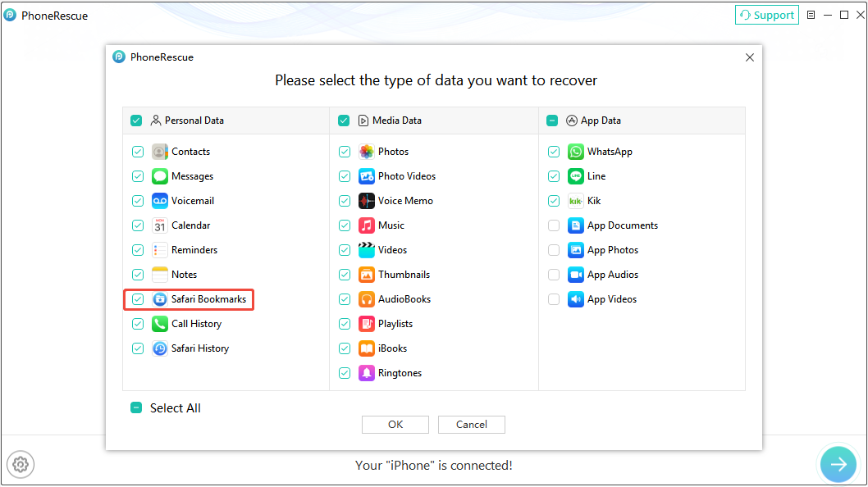868x487 pixels.
Task: Uncheck the Contacts checkbox
Action: click(x=138, y=152)
